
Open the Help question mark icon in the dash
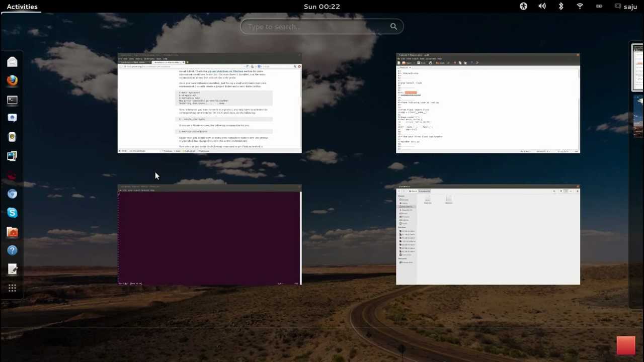click(x=12, y=250)
